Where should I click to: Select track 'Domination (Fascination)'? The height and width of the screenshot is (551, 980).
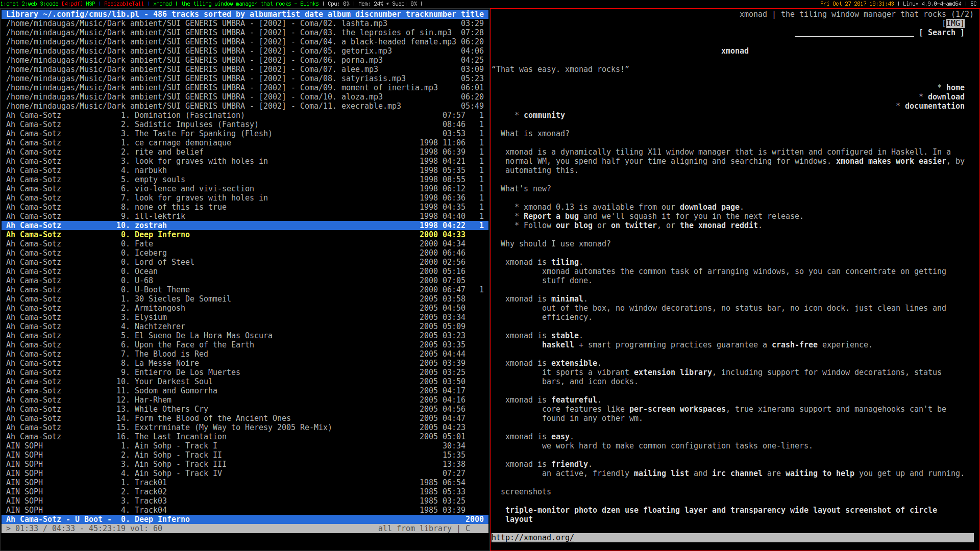click(245, 115)
